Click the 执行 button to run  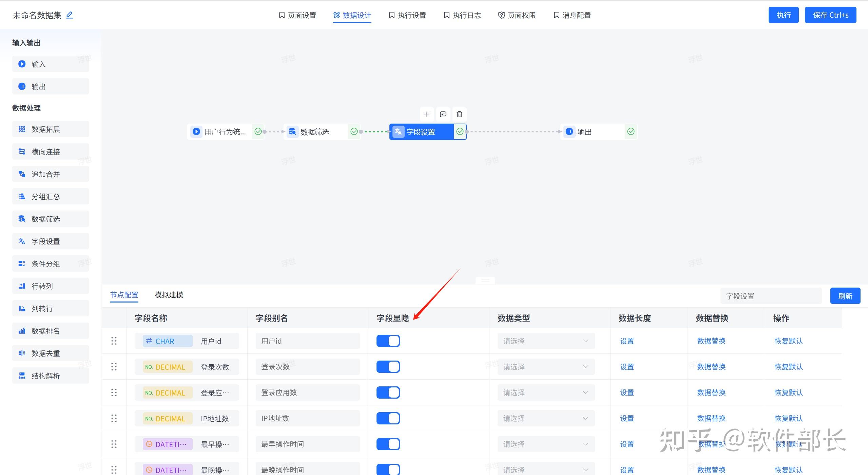(783, 15)
